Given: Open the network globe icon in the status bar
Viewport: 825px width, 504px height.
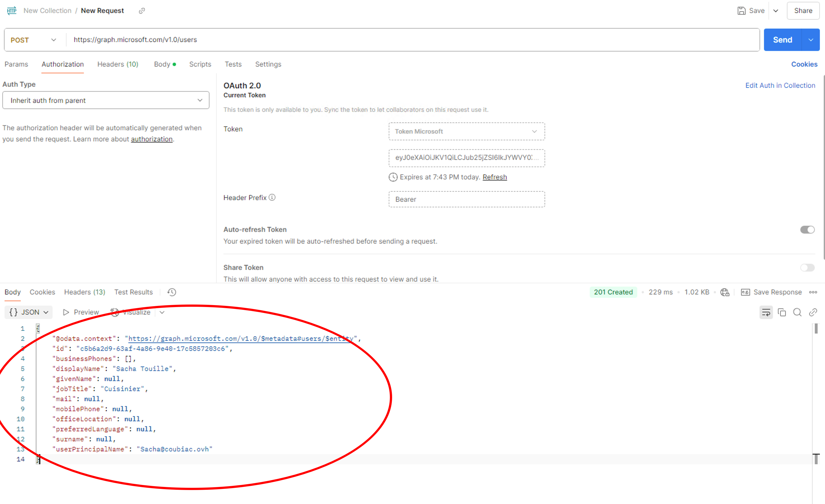Looking at the screenshot, I should (x=725, y=292).
